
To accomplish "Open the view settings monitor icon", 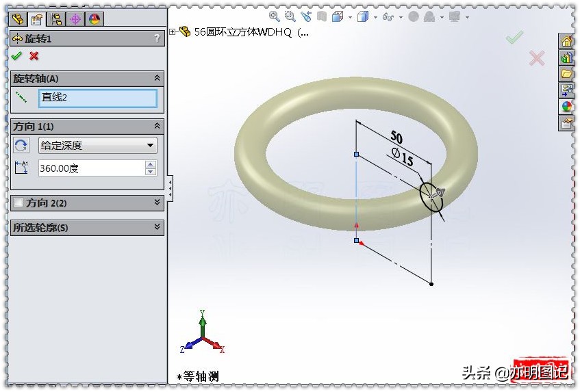I will 455,16.
